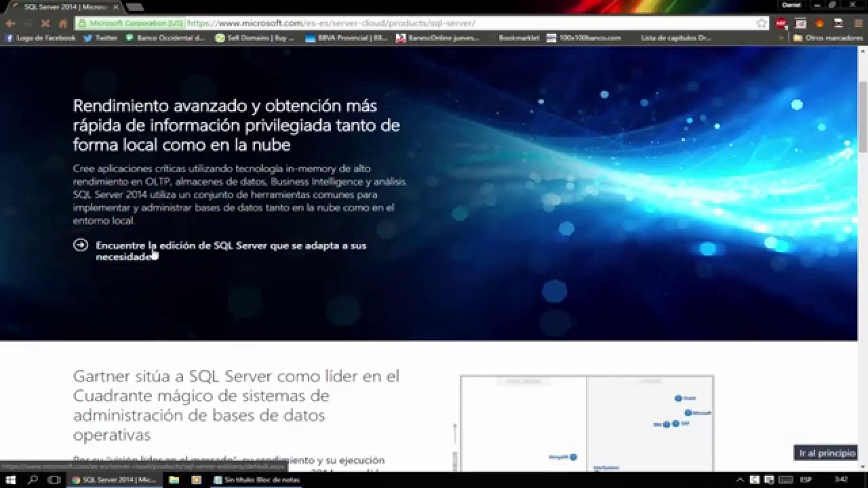Image resolution: width=868 pixels, height=488 pixels.
Task: Open the browser home page icon
Action: click(62, 23)
